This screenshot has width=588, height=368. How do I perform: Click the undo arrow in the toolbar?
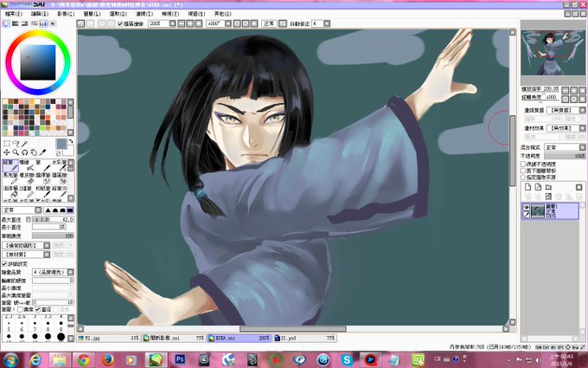(x=80, y=23)
